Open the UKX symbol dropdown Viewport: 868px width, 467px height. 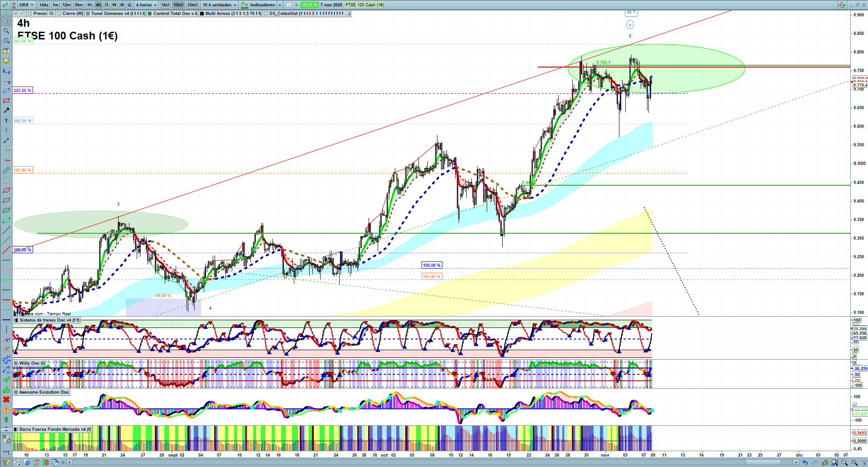coord(27,5)
